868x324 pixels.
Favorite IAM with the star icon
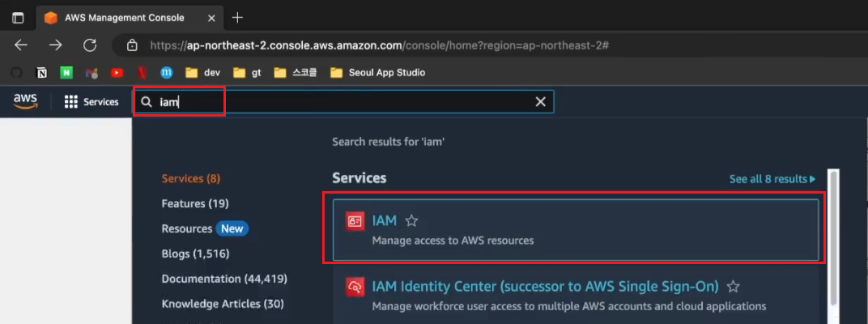pos(411,221)
